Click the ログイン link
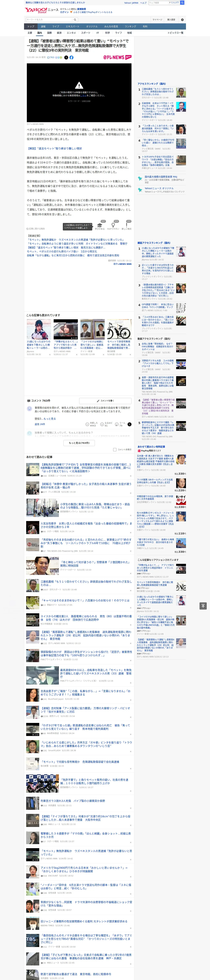This screenshot has width=210, height=980. click(64, 12)
